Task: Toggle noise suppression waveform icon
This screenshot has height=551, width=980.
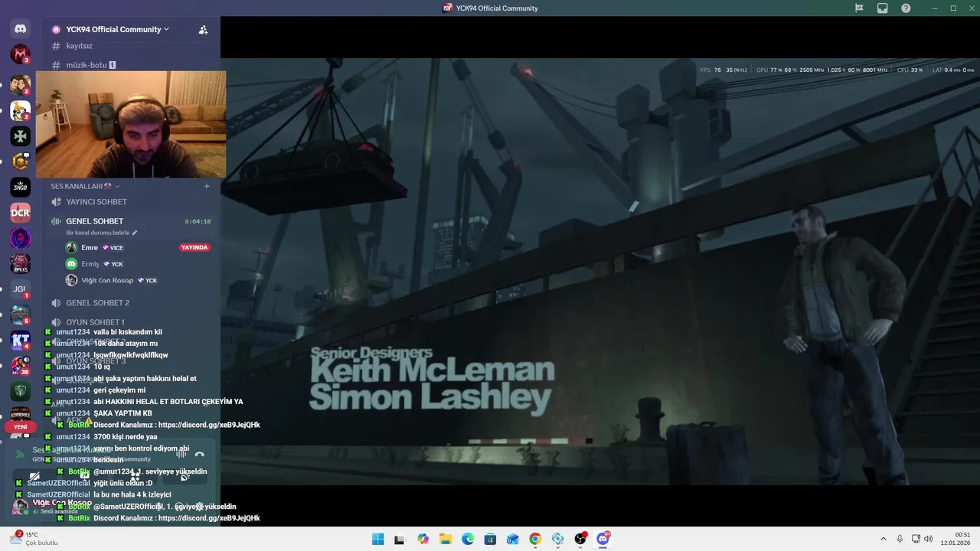Action: click(x=181, y=454)
